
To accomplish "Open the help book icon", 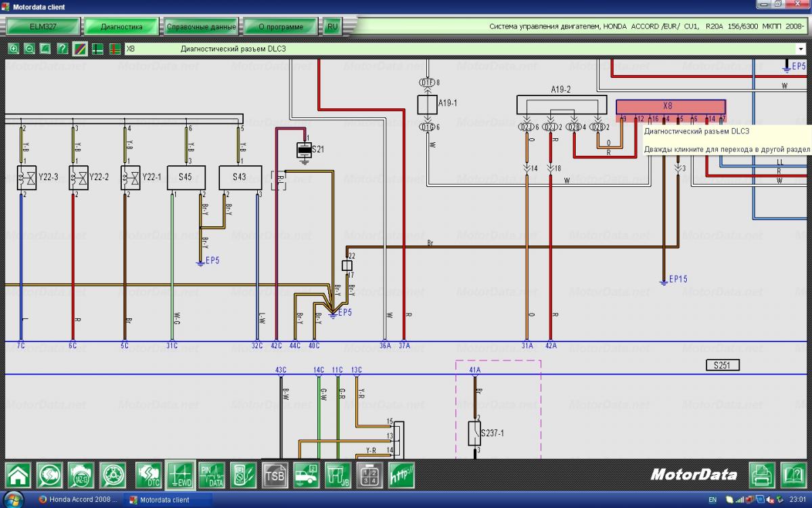I will [x=794, y=475].
